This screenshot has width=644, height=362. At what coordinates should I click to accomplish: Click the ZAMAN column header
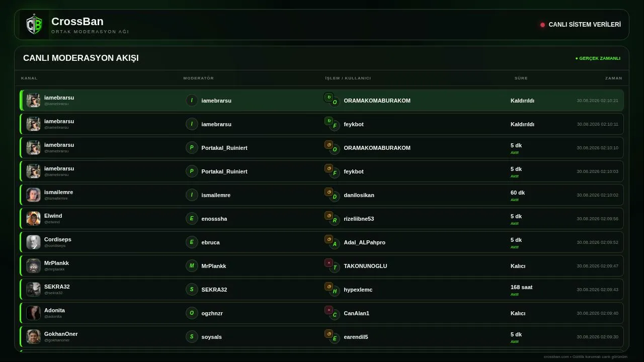coord(614,78)
